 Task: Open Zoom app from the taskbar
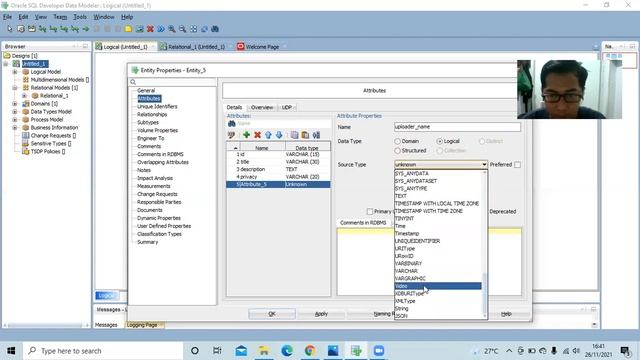pos(379,351)
